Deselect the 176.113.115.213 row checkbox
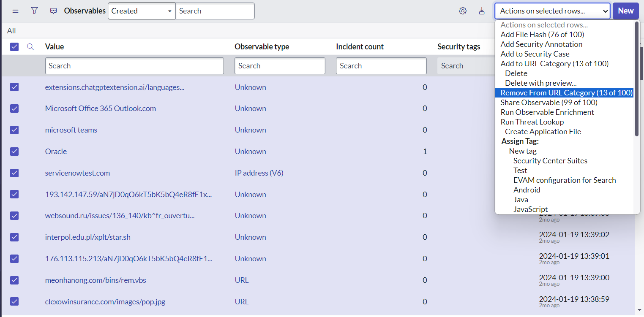This screenshot has width=644, height=317. click(14, 259)
